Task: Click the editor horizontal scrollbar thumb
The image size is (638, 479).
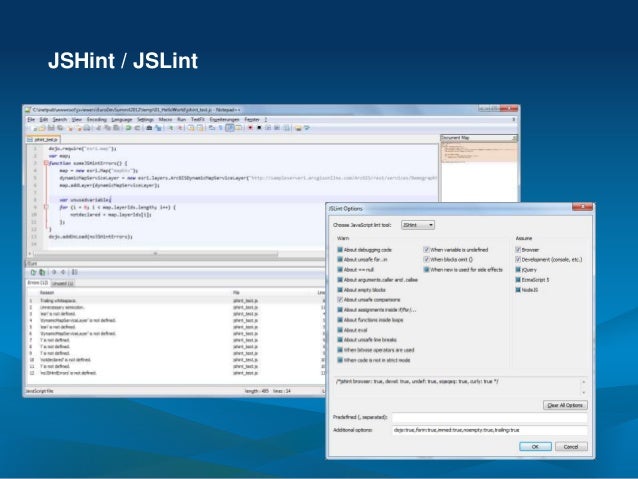Action: [155, 254]
